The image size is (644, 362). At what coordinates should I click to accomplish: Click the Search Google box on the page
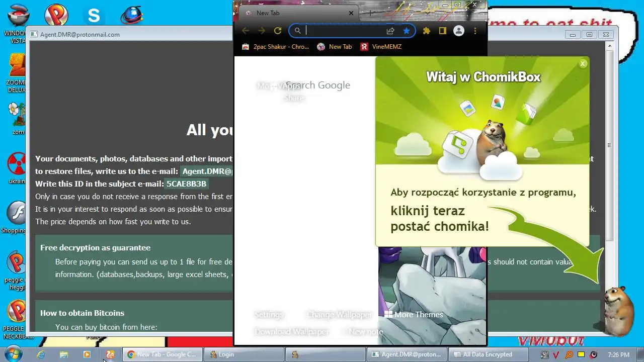tap(318, 85)
